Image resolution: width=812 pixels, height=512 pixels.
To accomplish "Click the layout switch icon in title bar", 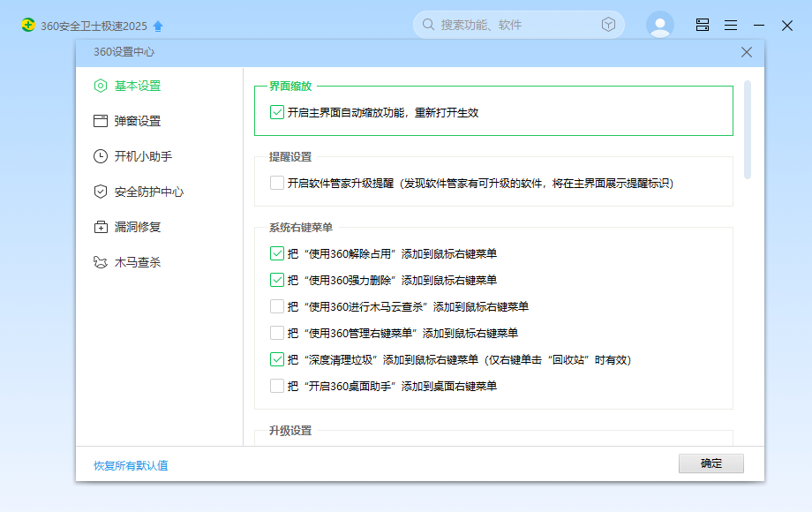I will [703, 25].
